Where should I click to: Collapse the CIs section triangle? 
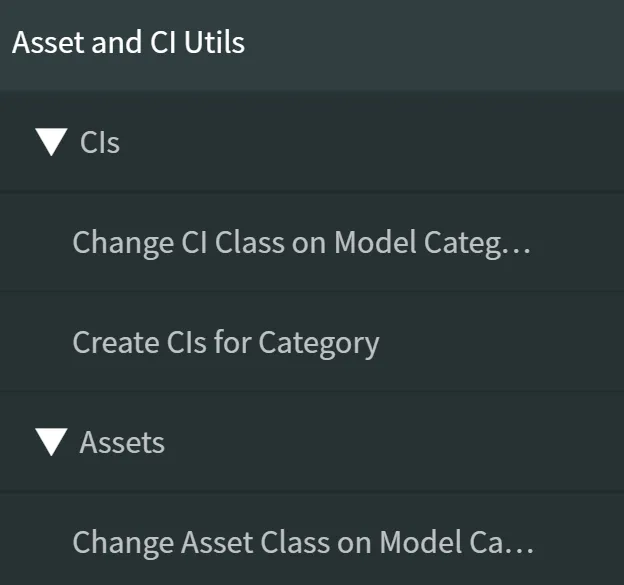(x=51, y=143)
